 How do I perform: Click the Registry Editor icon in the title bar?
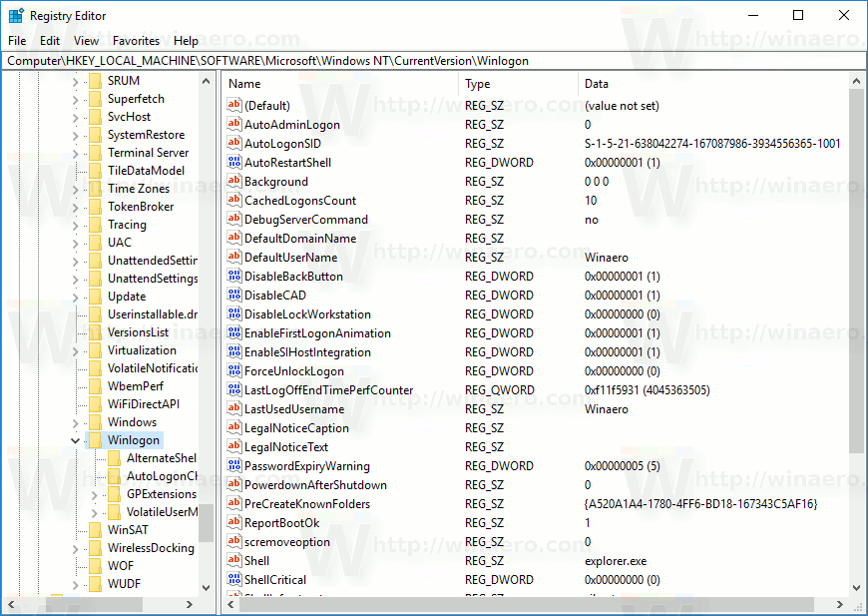[x=14, y=15]
